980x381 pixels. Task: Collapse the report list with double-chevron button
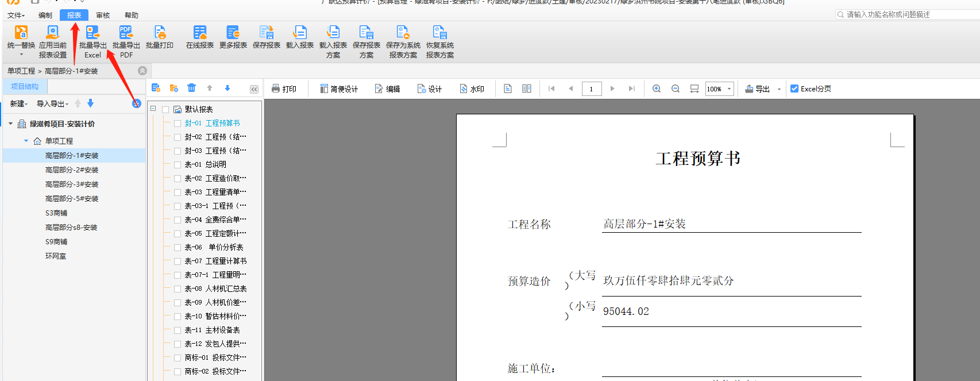[x=254, y=89]
